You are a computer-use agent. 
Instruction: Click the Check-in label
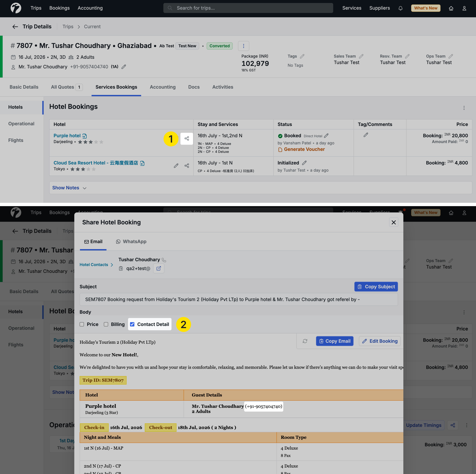(x=94, y=428)
